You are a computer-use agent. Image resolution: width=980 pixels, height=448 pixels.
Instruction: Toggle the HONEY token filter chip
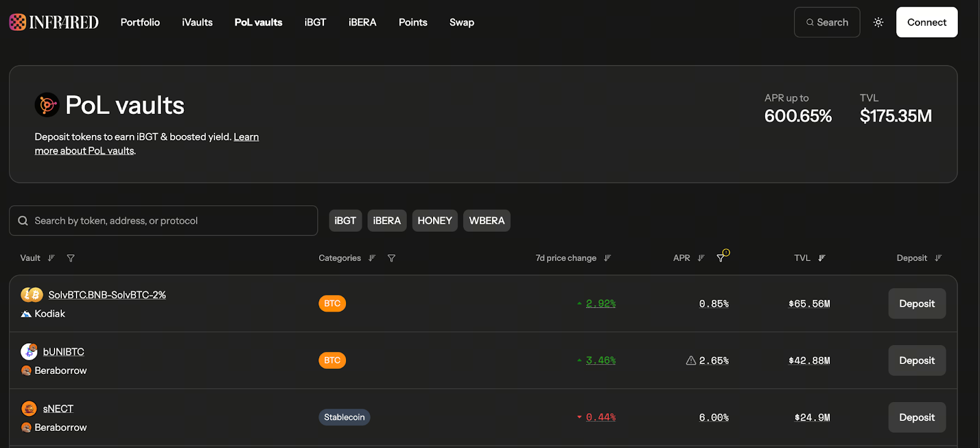click(434, 221)
